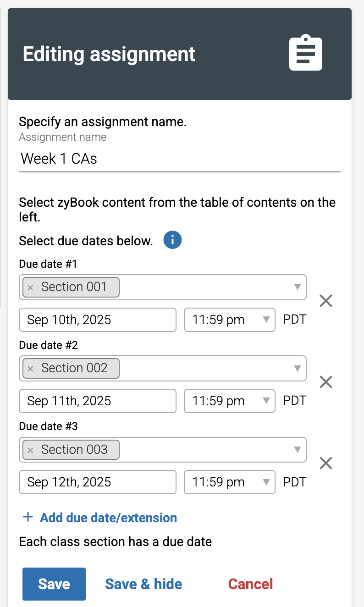Remove the Section 002 tag
364x607 pixels.
30,369
